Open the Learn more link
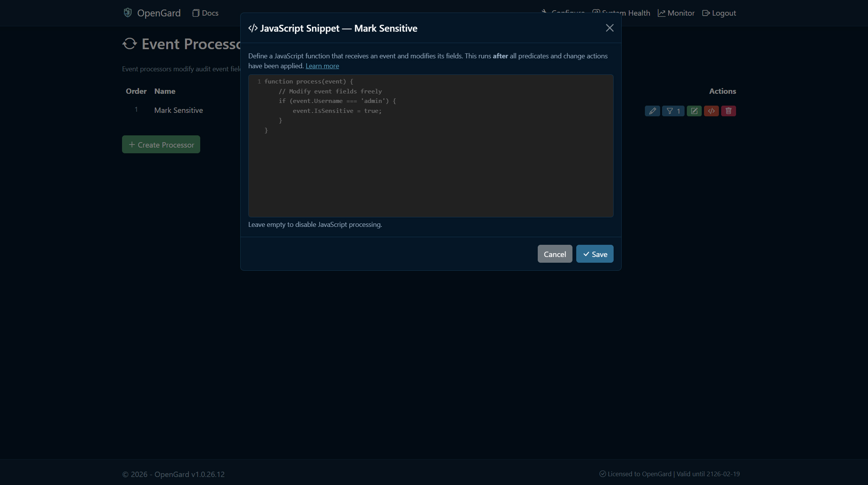This screenshot has width=868, height=485. [x=322, y=66]
